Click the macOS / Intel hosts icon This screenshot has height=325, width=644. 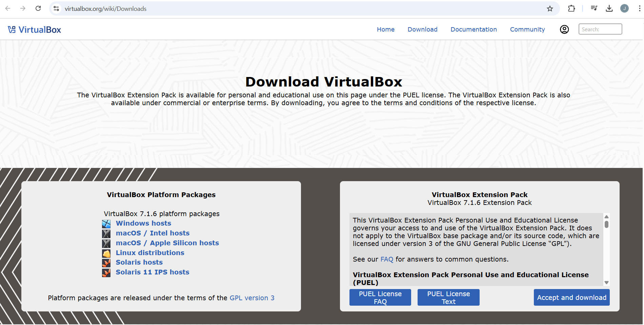pos(106,234)
